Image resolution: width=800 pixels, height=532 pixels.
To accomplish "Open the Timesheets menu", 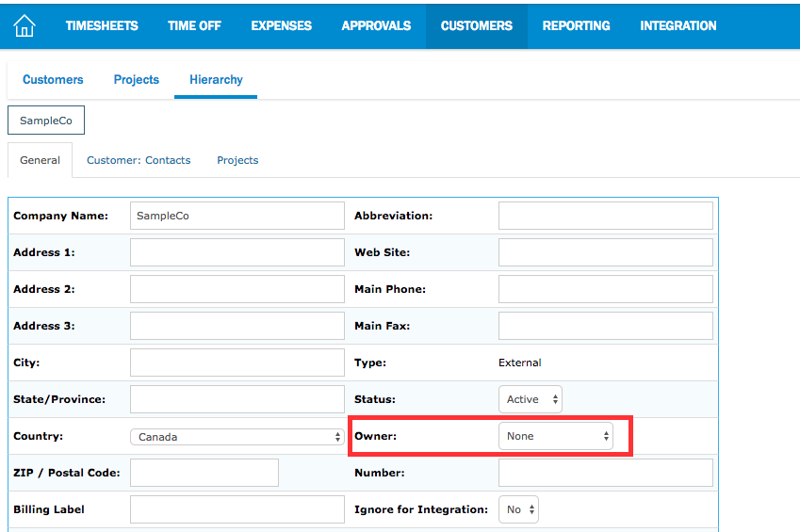I will (102, 26).
